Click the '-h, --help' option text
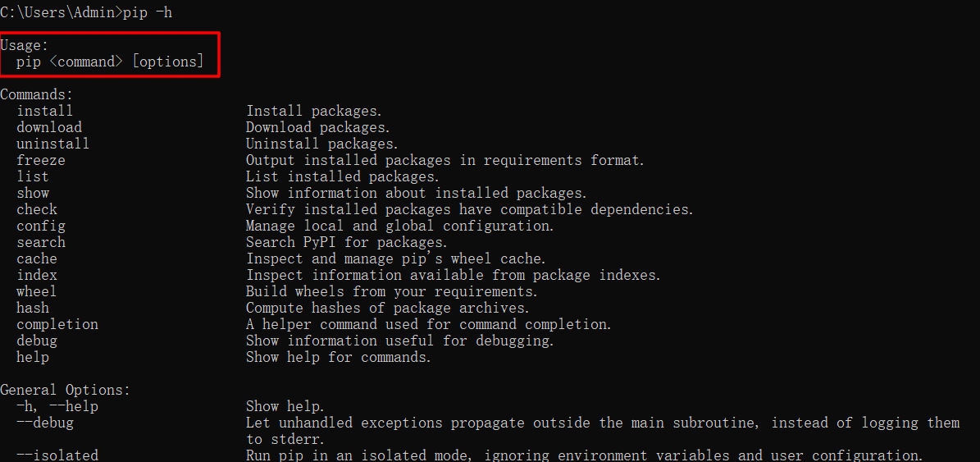This screenshot has width=980, height=462. (x=57, y=406)
